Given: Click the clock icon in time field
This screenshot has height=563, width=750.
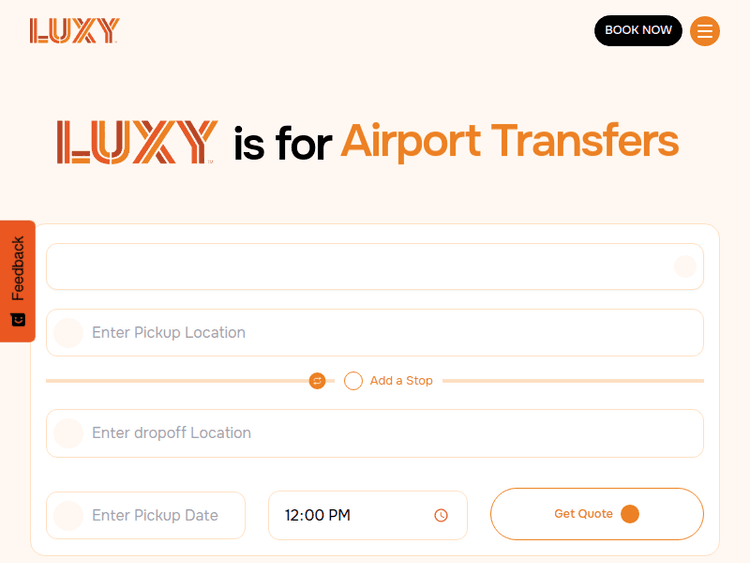Looking at the screenshot, I should coord(441,515).
